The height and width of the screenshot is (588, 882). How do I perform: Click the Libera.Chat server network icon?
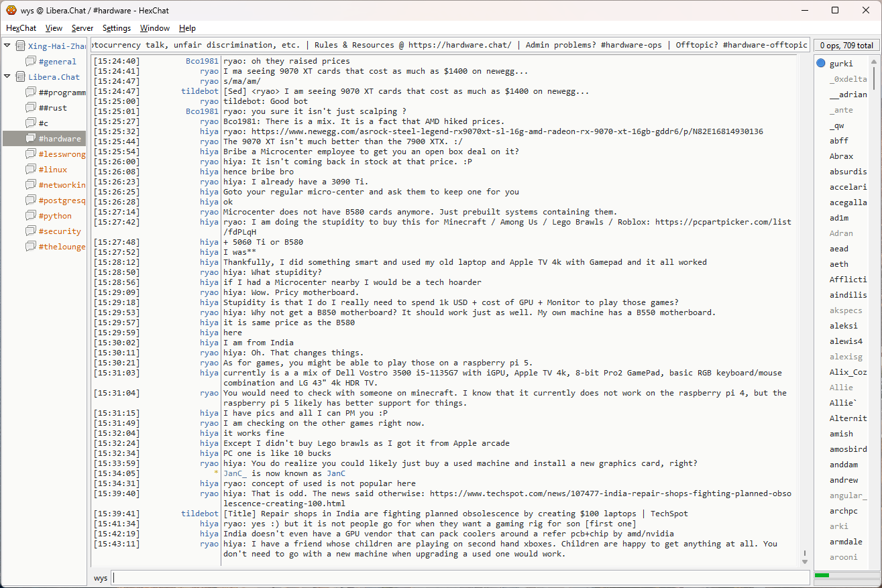[20, 77]
